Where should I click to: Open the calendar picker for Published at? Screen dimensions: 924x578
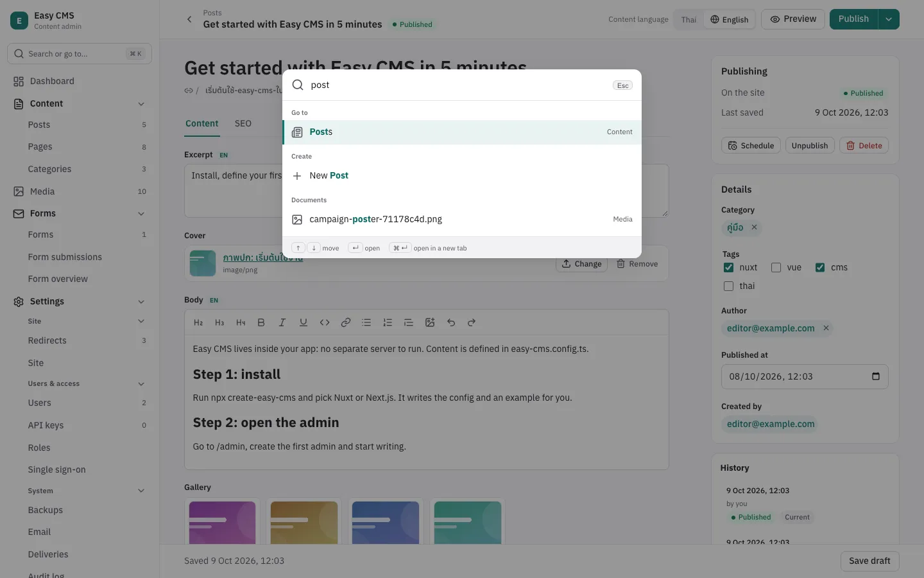click(x=876, y=376)
